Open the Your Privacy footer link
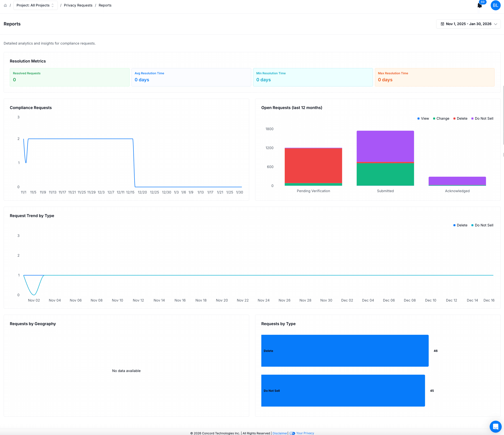 pos(305,433)
